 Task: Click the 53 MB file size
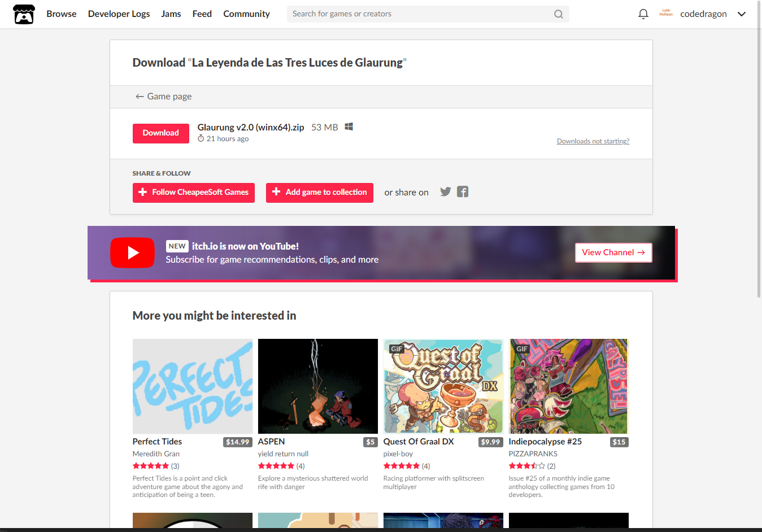pyautogui.click(x=325, y=128)
